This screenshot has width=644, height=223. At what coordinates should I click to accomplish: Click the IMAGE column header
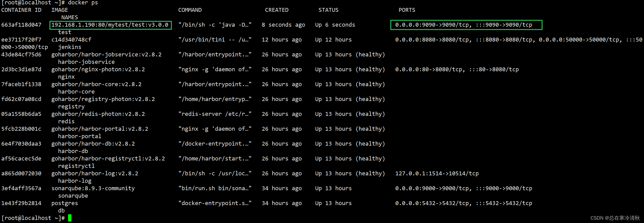[x=60, y=10]
